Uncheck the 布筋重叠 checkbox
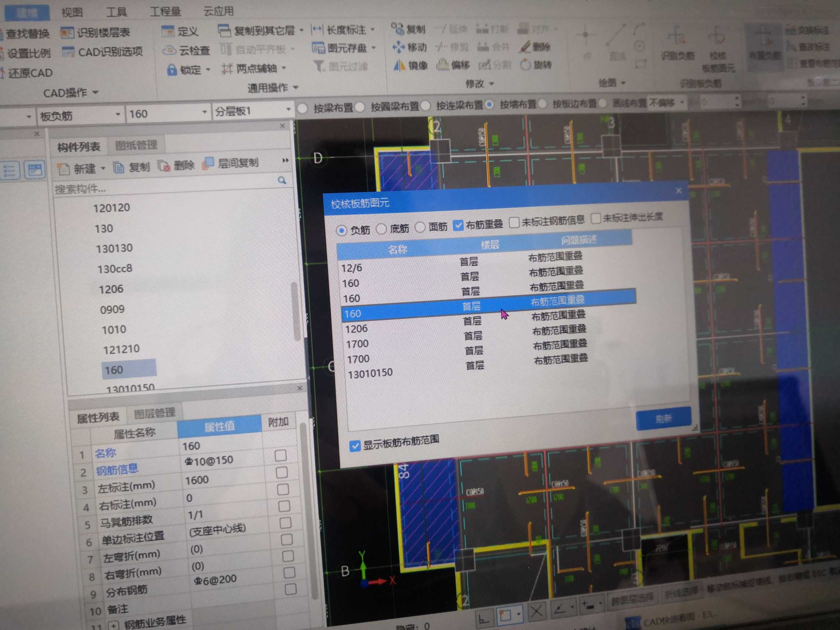The width and height of the screenshot is (840, 630). (458, 226)
